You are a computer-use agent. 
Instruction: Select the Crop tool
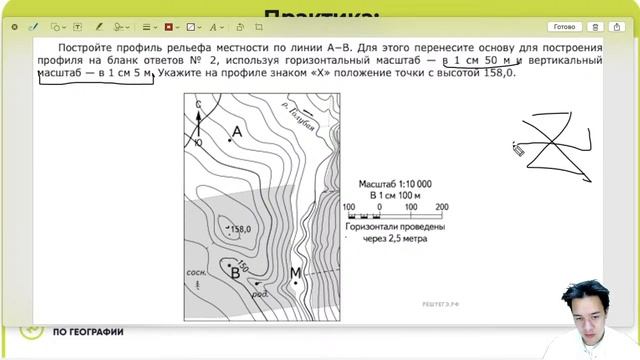tap(259, 27)
